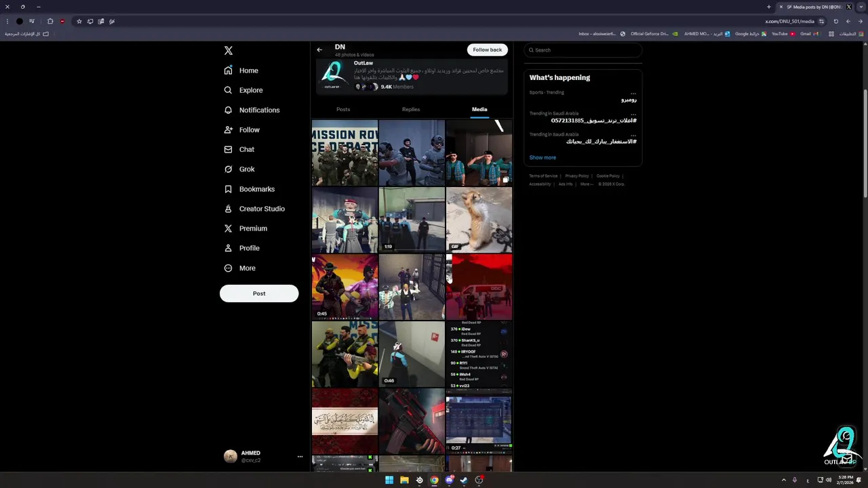Viewport: 868px width, 488px height.
Task: Open the Chrome profile avatar circle
Action: coord(19,21)
